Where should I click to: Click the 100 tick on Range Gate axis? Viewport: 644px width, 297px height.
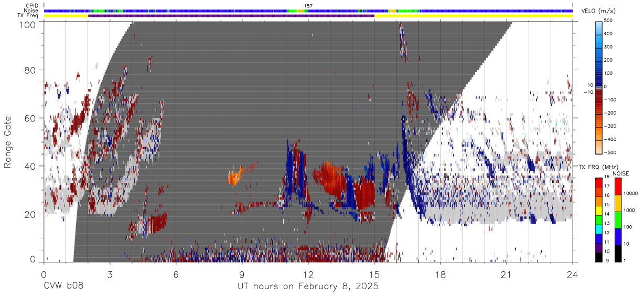click(x=29, y=25)
